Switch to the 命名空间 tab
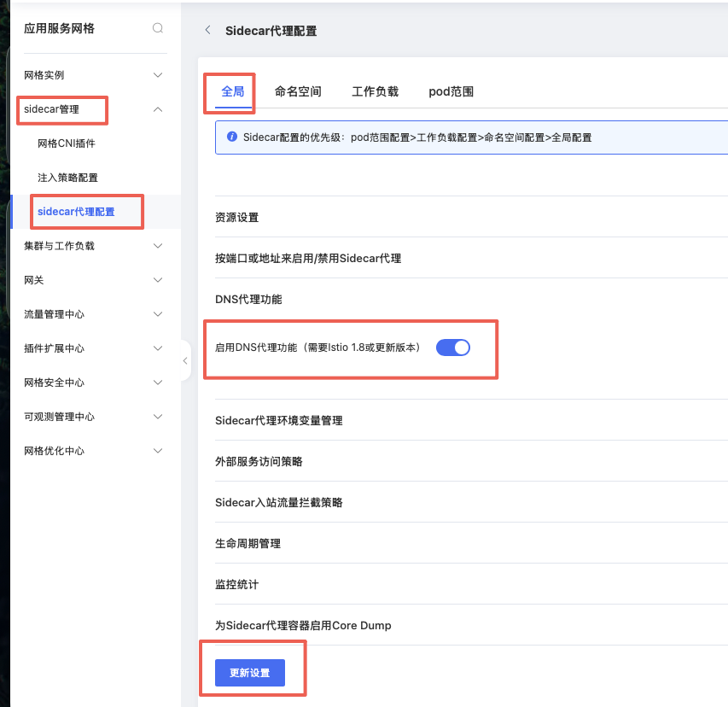 click(298, 91)
